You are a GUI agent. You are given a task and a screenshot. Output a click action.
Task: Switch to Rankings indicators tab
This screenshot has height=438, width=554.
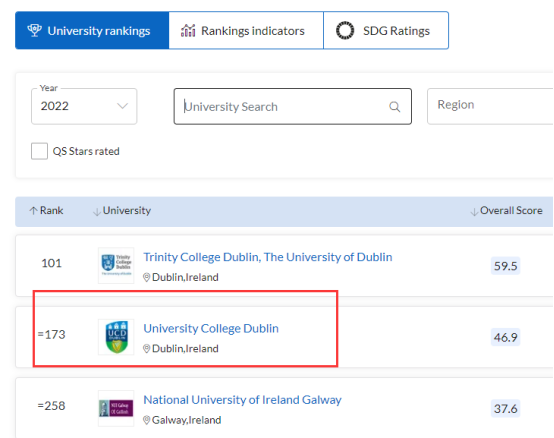click(246, 30)
